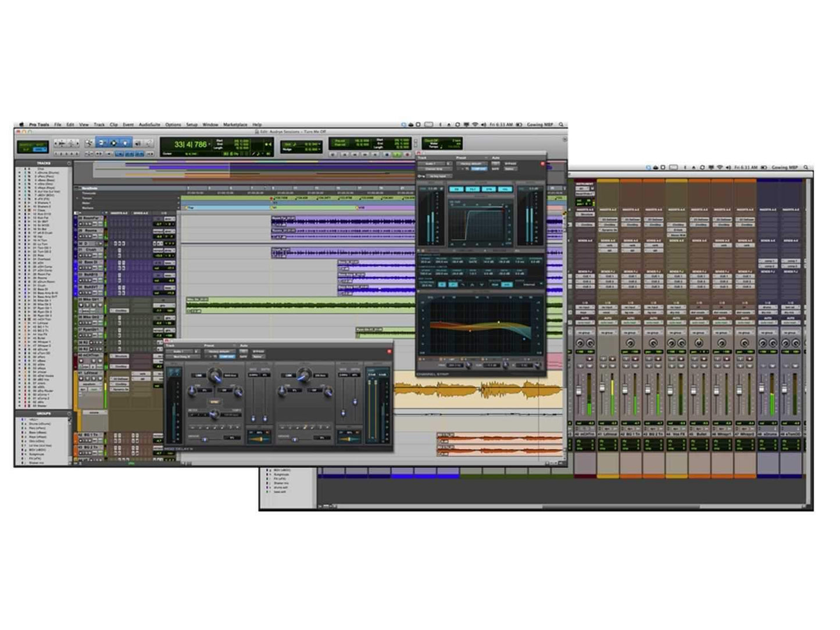Click a volume fader on an eDrums mixer channel
840x630 pixels.
coord(761,389)
